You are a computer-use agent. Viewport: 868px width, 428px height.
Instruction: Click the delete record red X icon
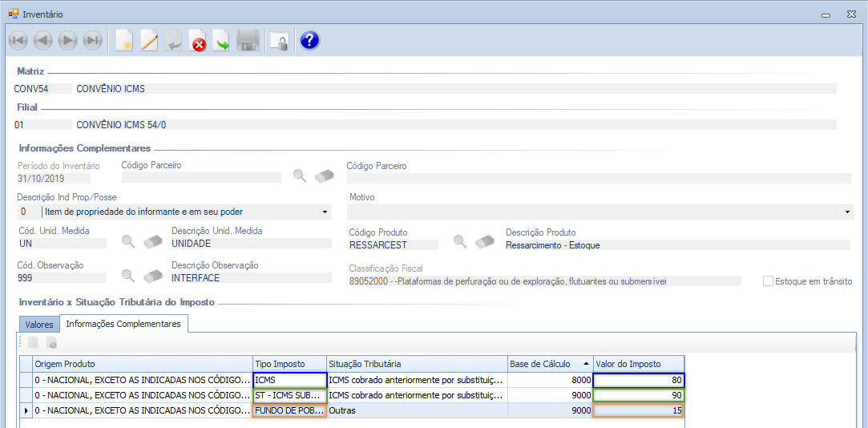coord(197,41)
